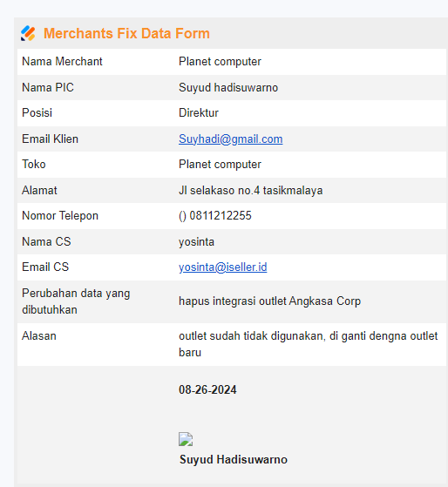Click the broken signature image icon
The height and width of the screenshot is (487, 448).
click(186, 439)
